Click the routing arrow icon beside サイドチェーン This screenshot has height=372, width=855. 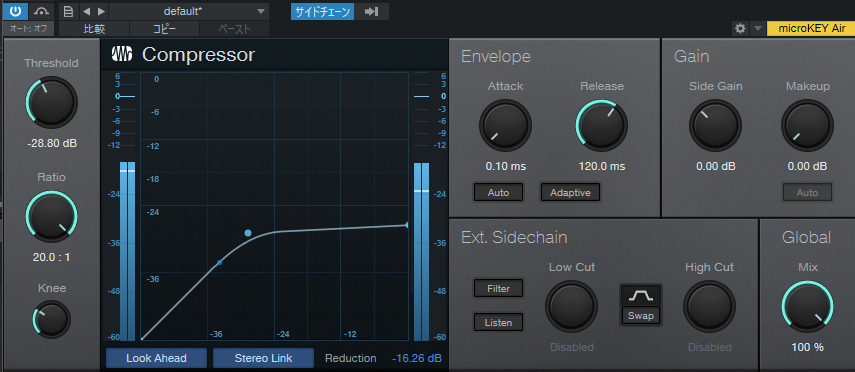372,11
